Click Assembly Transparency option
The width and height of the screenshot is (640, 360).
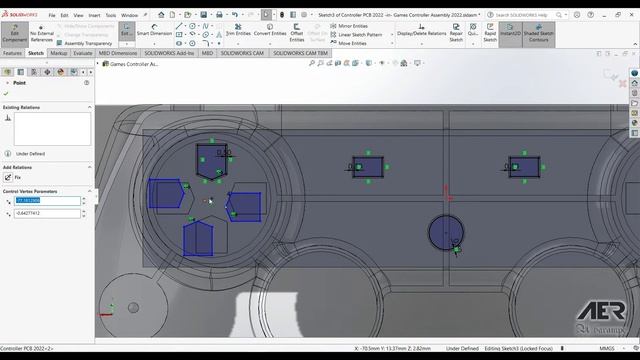click(x=84, y=43)
